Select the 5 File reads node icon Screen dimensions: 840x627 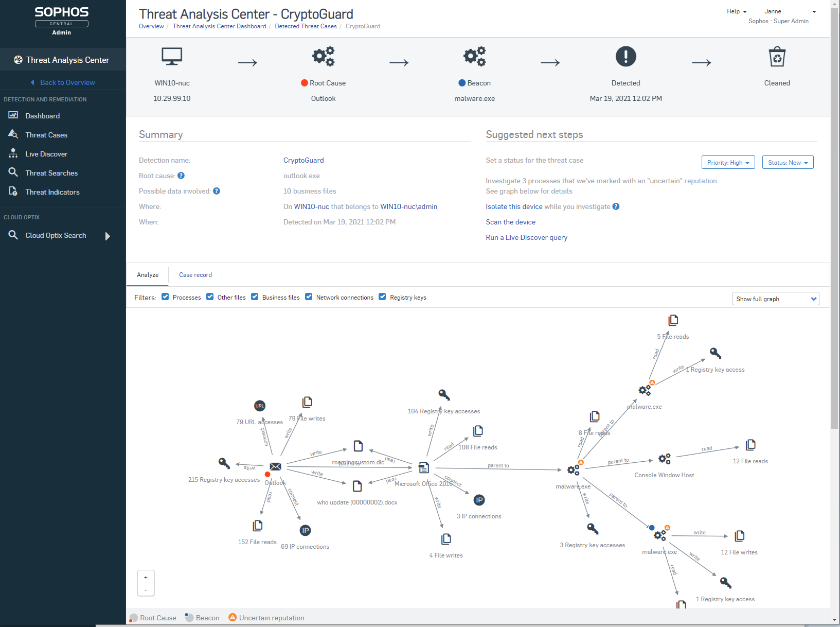click(x=673, y=320)
